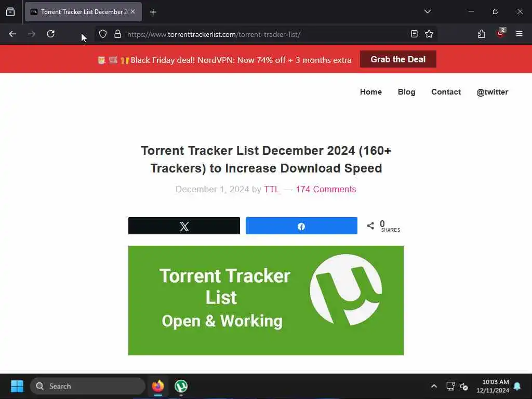Bookmark this page with the star
532x399 pixels.
(x=429, y=34)
